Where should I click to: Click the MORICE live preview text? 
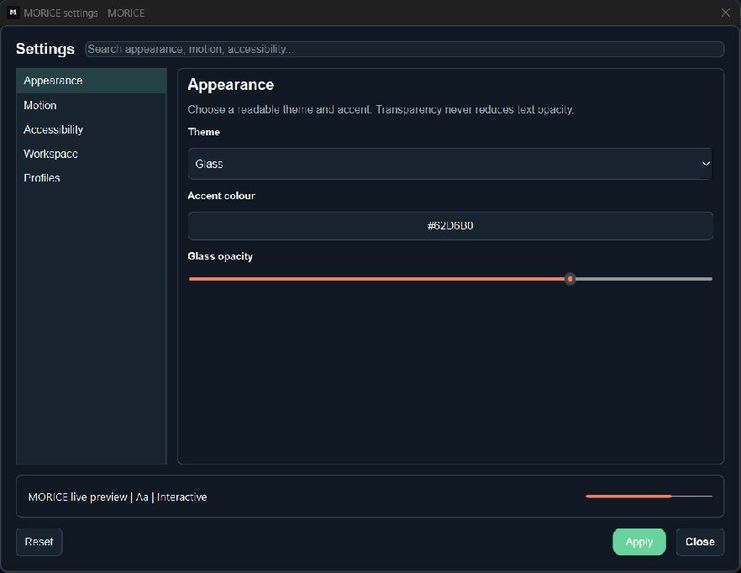[118, 497]
